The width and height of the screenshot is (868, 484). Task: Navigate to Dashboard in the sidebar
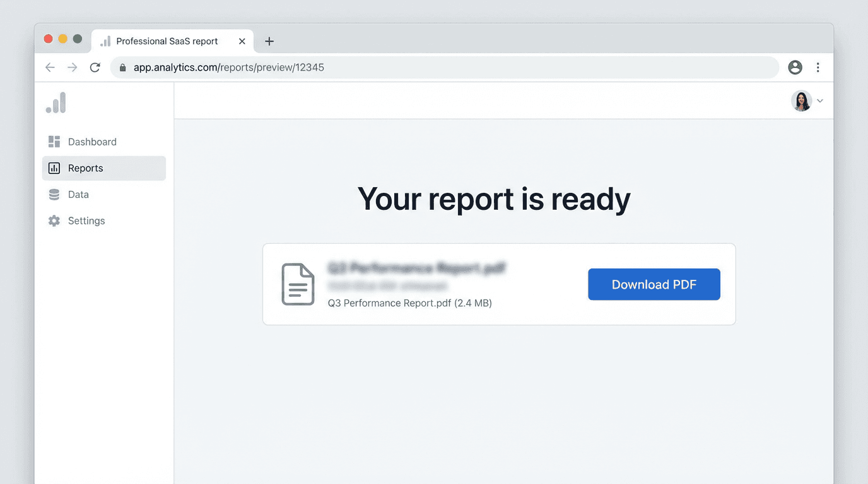tap(92, 141)
